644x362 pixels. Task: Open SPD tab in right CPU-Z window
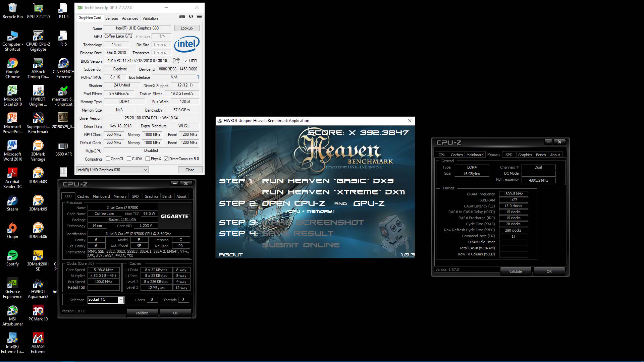coord(509,155)
